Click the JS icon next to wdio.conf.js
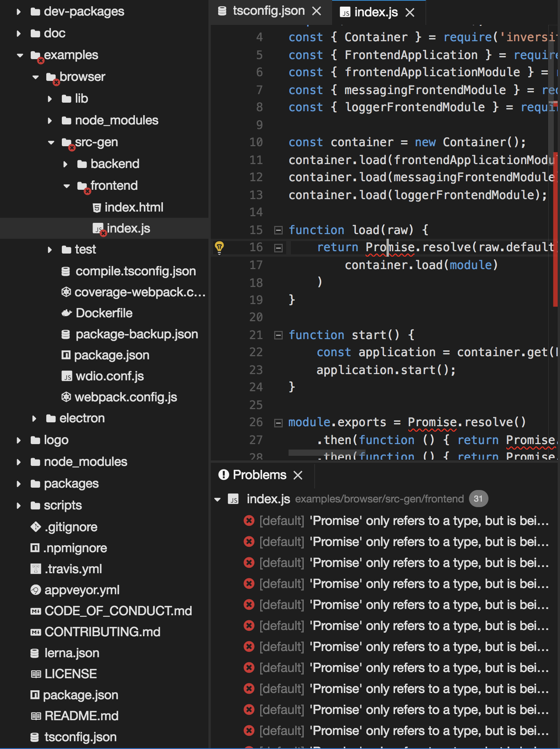This screenshot has height=749, width=560. click(67, 376)
